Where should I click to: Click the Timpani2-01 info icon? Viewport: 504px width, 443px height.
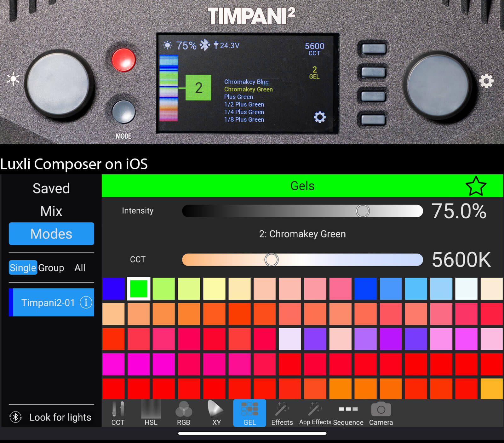[86, 302]
